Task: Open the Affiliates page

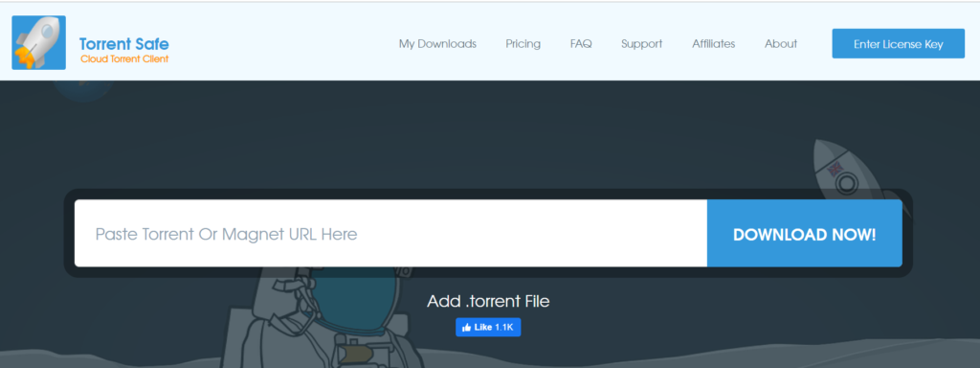Action: 713,44
